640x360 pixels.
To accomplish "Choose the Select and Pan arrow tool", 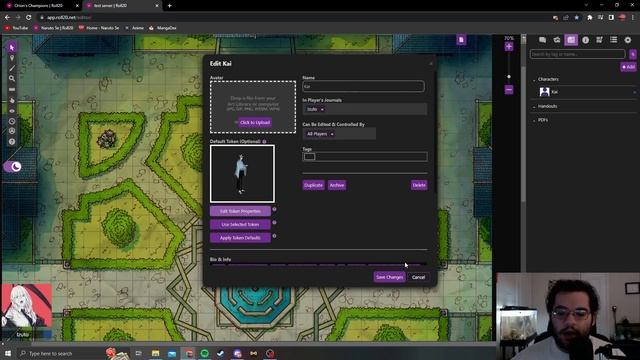I will pyautogui.click(x=12, y=47).
